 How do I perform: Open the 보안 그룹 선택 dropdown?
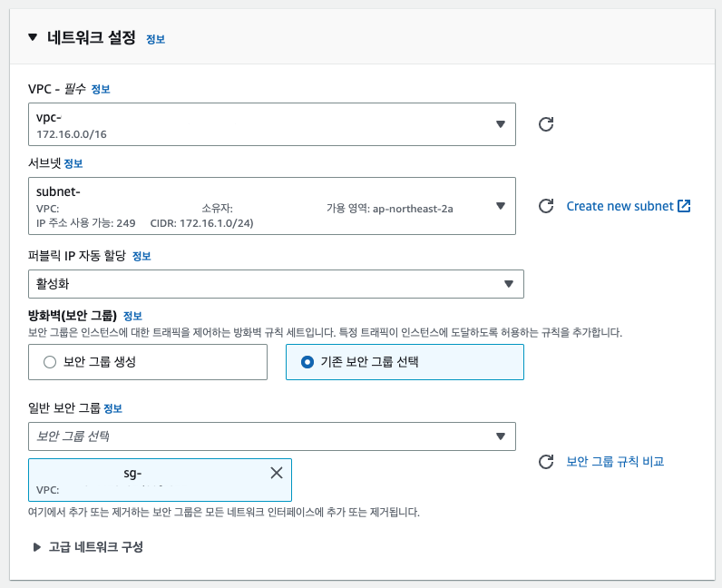(272, 436)
